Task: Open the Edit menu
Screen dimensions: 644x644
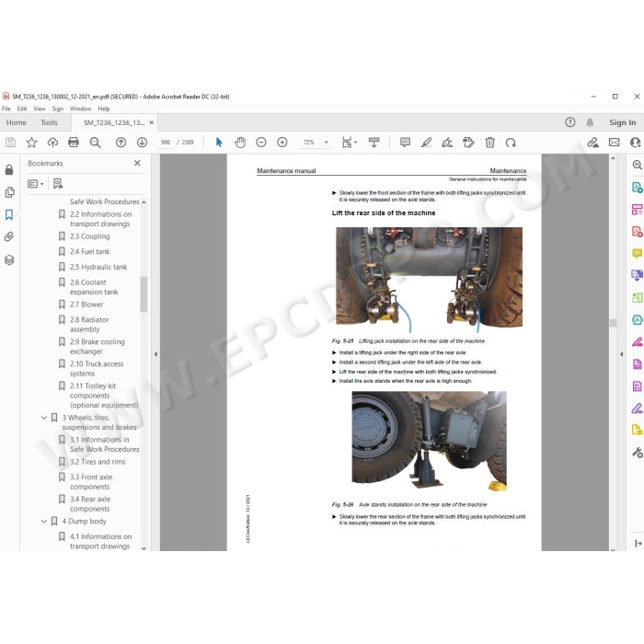Action: [x=22, y=109]
